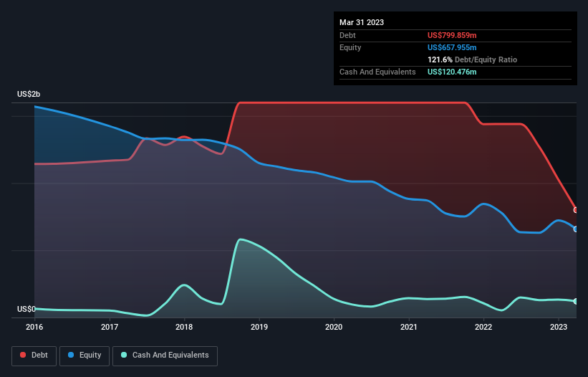Screen dimensions: 588x377
Task: Select the red Debt endpoint marker
Action: click(576, 210)
